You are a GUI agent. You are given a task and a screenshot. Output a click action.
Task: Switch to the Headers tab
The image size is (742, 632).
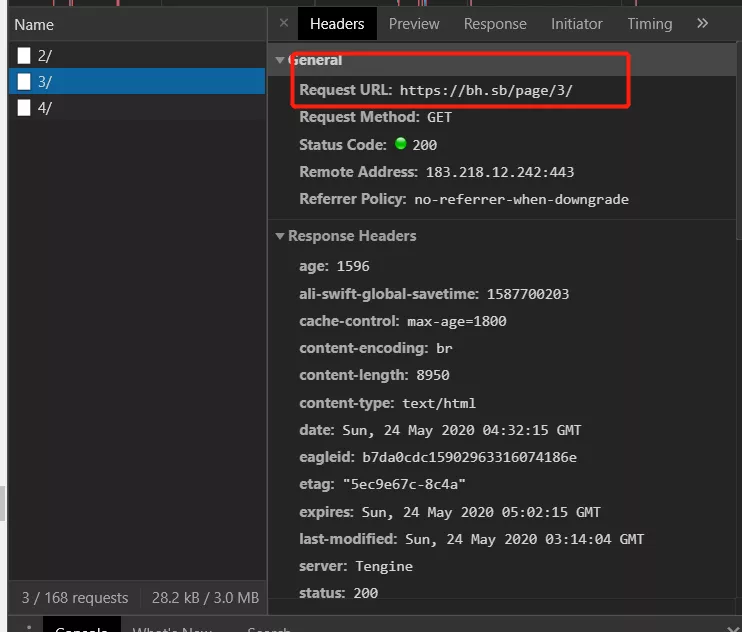(337, 24)
